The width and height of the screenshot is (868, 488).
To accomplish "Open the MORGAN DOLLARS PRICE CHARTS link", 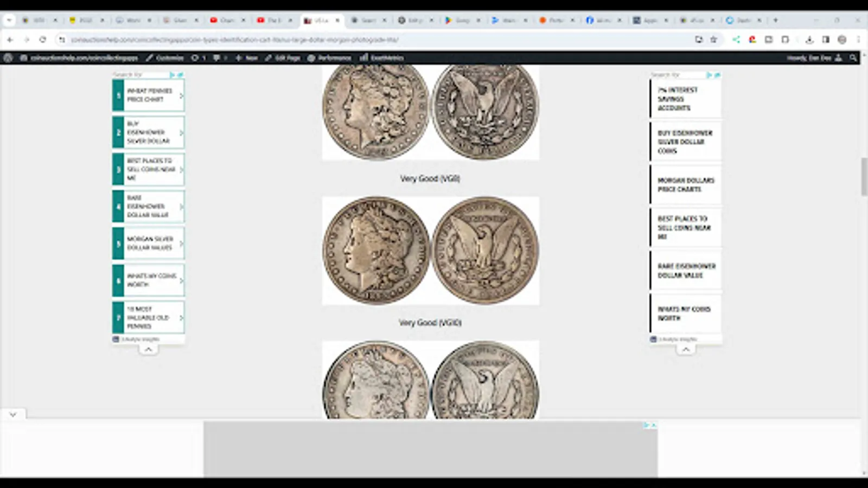I will [x=686, y=185].
